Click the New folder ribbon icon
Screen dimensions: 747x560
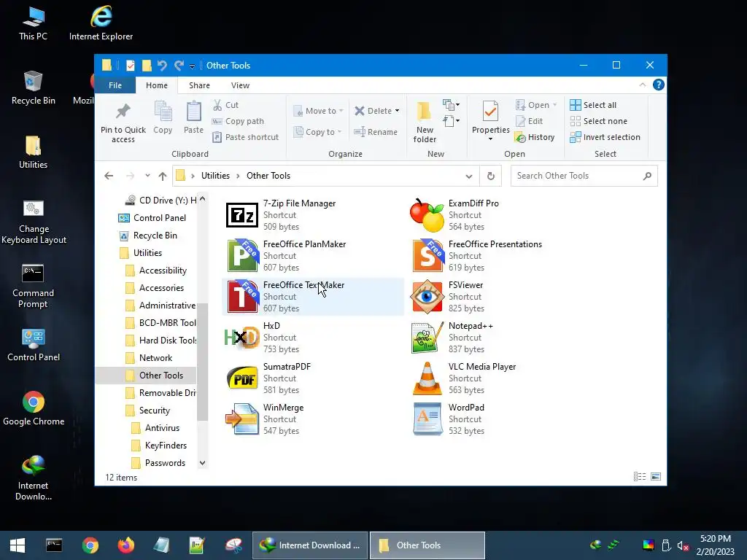click(424, 112)
